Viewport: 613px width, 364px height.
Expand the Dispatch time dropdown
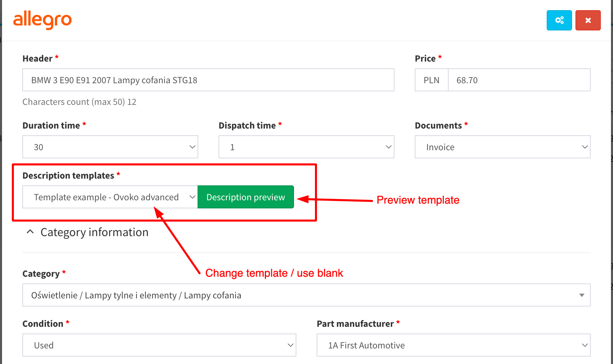tap(306, 147)
